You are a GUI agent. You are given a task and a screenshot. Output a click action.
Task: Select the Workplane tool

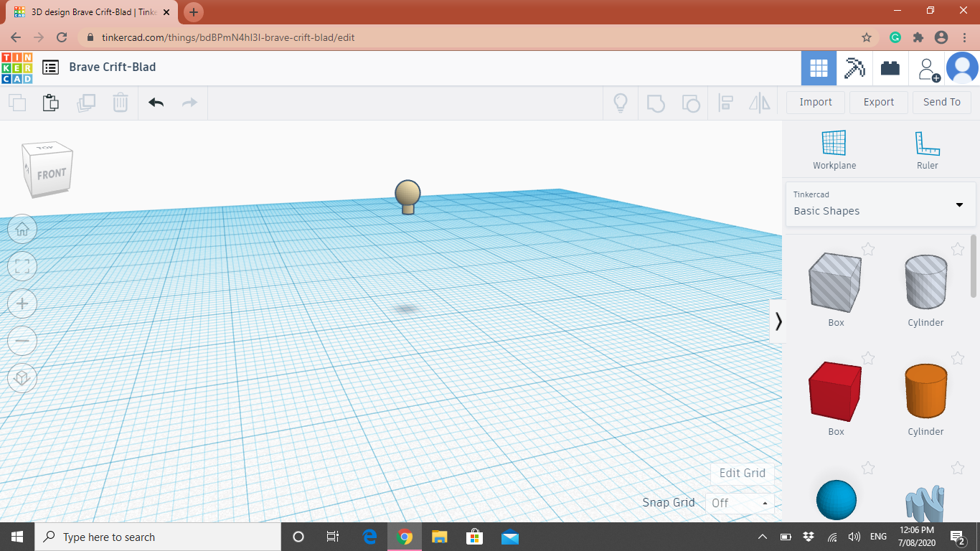(834, 150)
